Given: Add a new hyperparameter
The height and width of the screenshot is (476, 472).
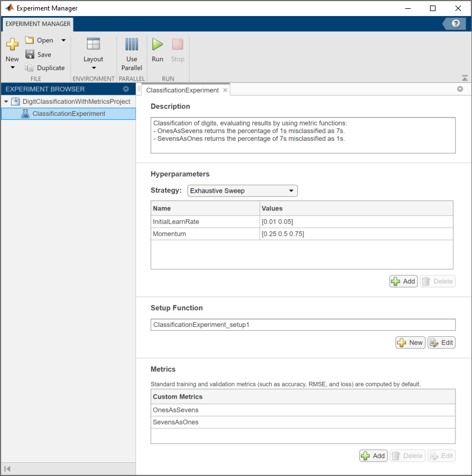Looking at the screenshot, I should pos(403,281).
